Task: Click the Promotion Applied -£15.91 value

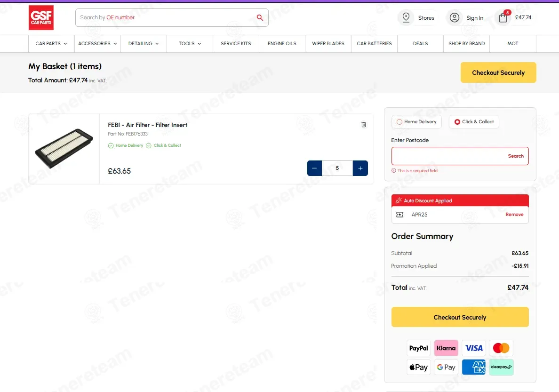Action: pyautogui.click(x=520, y=266)
